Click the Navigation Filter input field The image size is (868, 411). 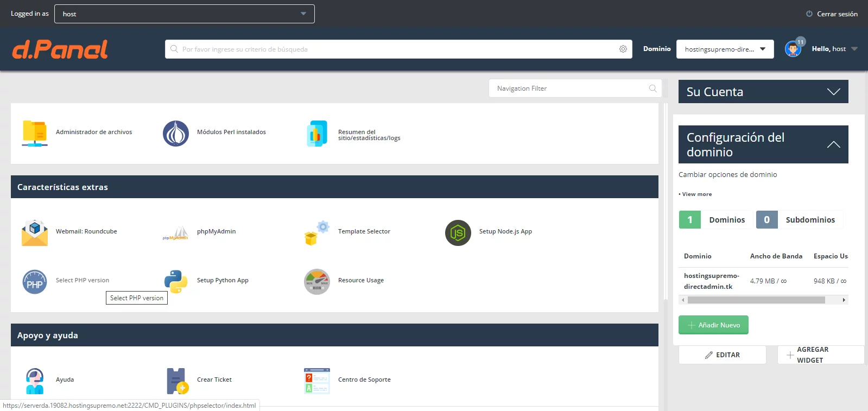pyautogui.click(x=570, y=88)
